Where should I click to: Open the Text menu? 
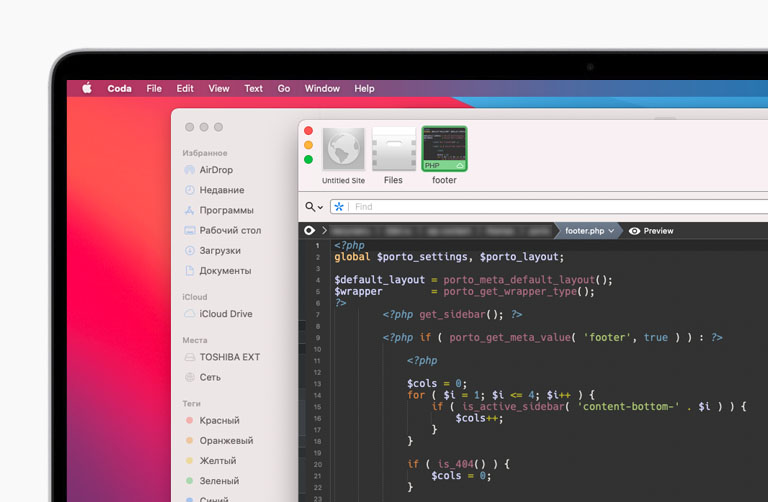click(253, 89)
